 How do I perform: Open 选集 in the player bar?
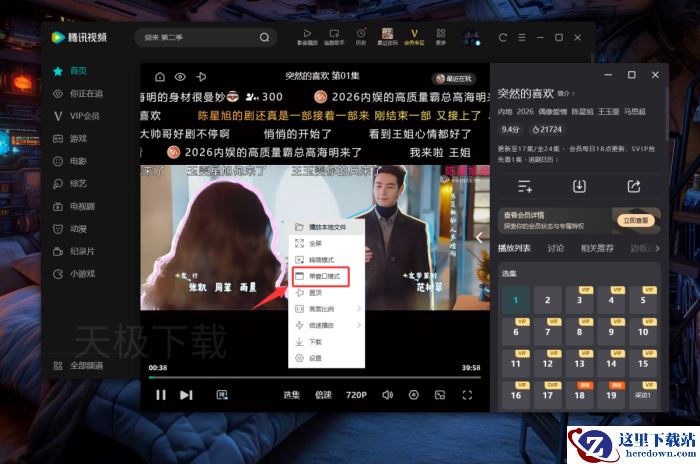292,395
